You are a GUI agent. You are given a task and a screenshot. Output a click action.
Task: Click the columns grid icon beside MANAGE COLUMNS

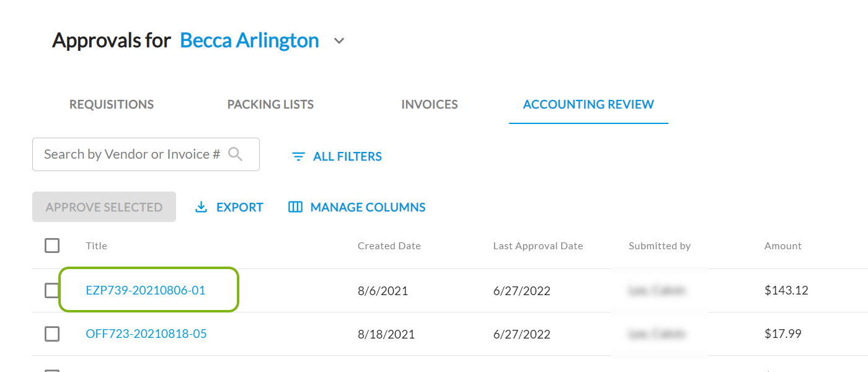(294, 206)
